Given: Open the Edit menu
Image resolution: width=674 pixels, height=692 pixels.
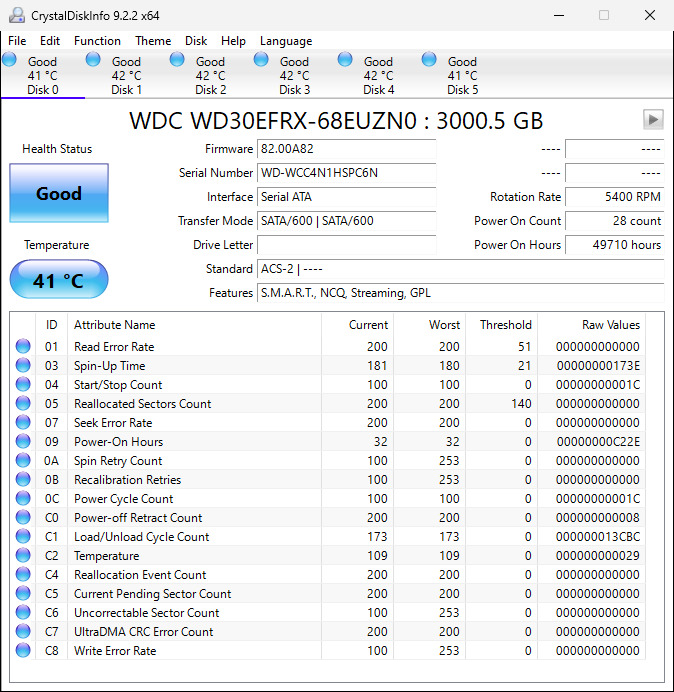Looking at the screenshot, I should point(50,41).
